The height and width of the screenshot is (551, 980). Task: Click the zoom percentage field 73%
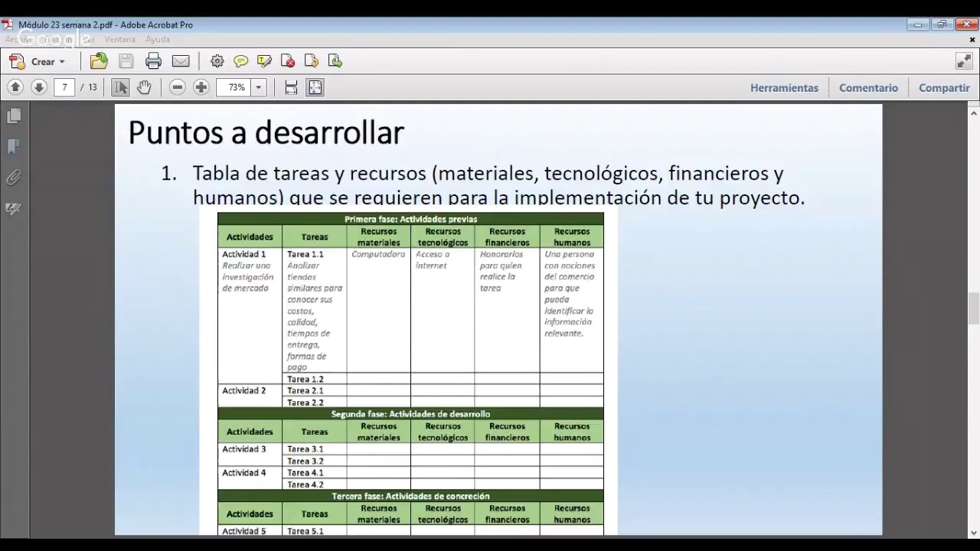pos(234,87)
